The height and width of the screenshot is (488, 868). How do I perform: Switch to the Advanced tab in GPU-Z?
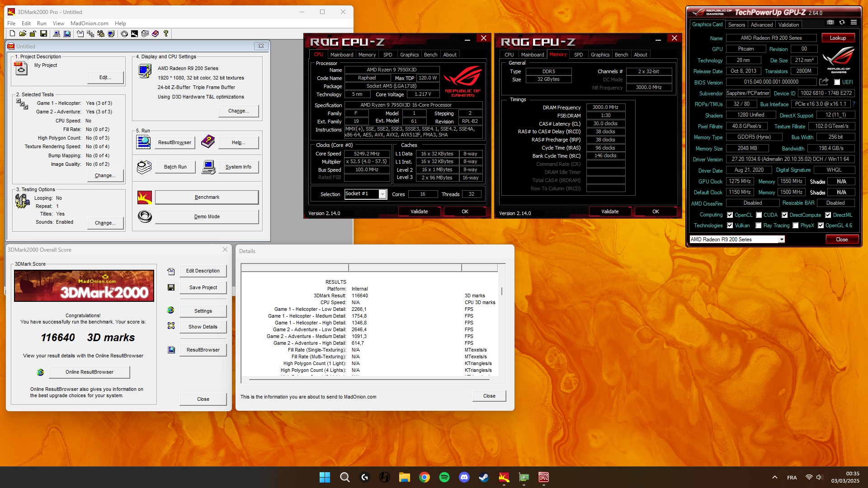762,25
